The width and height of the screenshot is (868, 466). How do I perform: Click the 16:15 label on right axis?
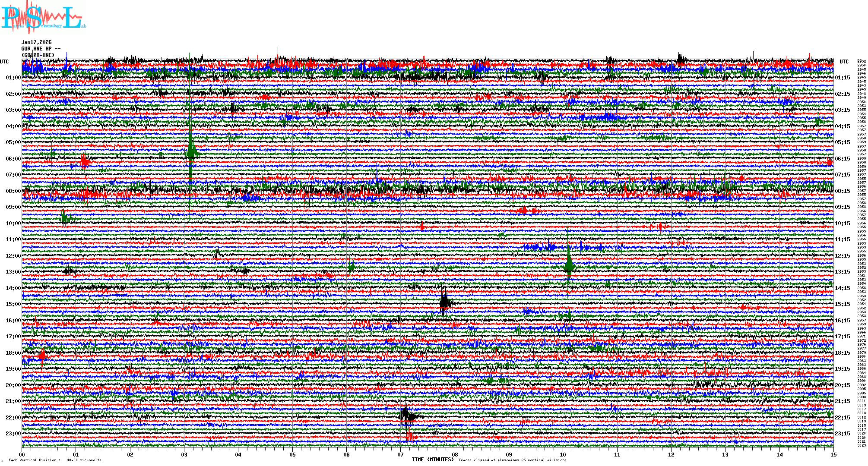pyautogui.click(x=843, y=321)
